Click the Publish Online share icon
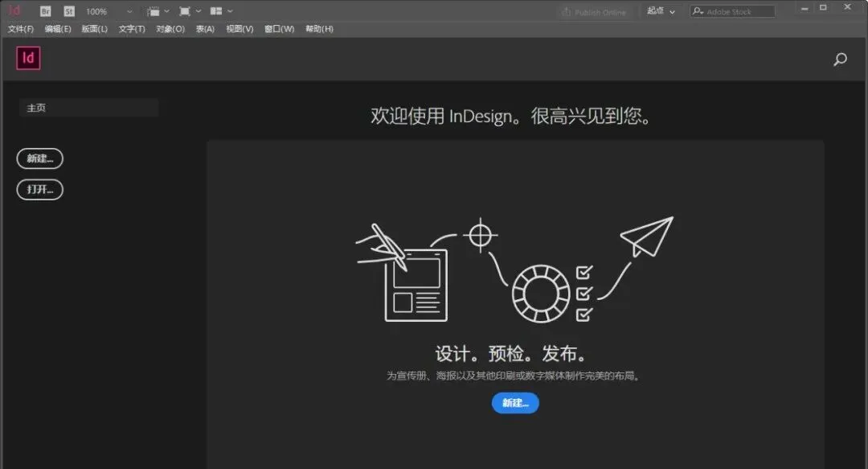The width and height of the screenshot is (868, 469). click(x=566, y=11)
